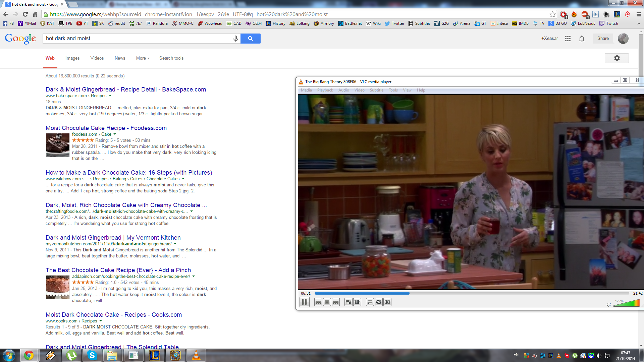
Task: Open VLC Help menu
Action: point(421,90)
